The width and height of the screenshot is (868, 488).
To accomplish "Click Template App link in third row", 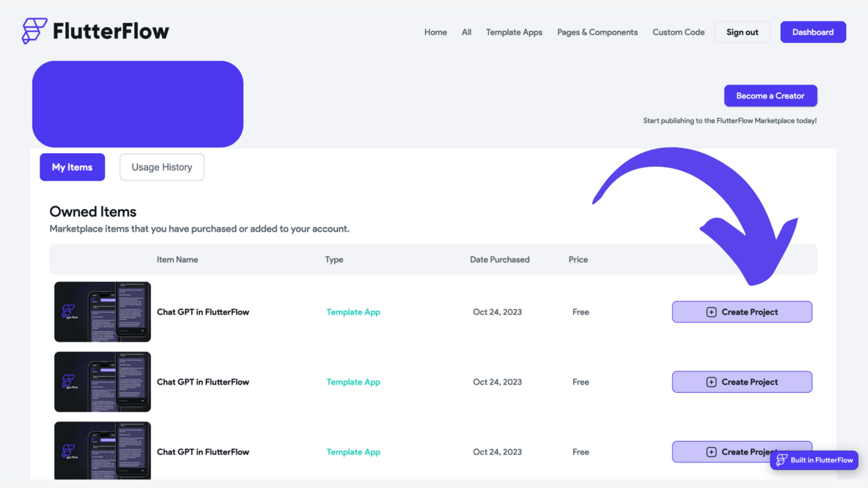I will [353, 452].
